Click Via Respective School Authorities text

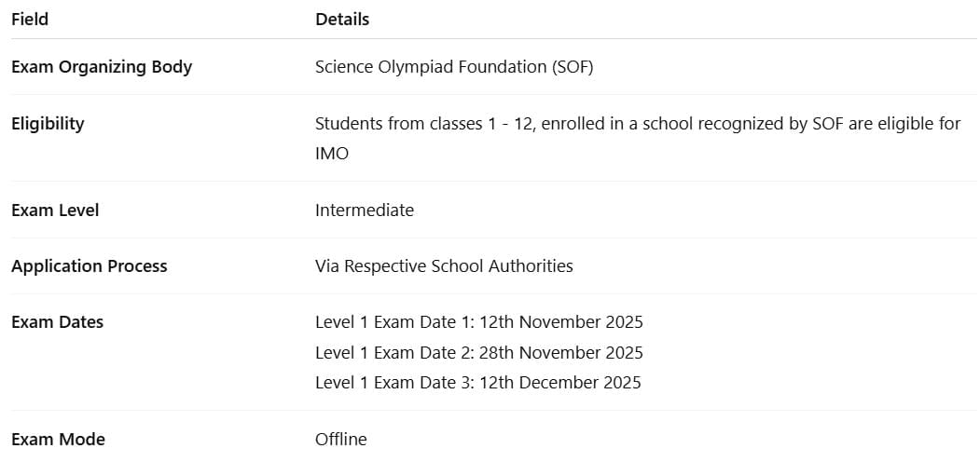[444, 266]
